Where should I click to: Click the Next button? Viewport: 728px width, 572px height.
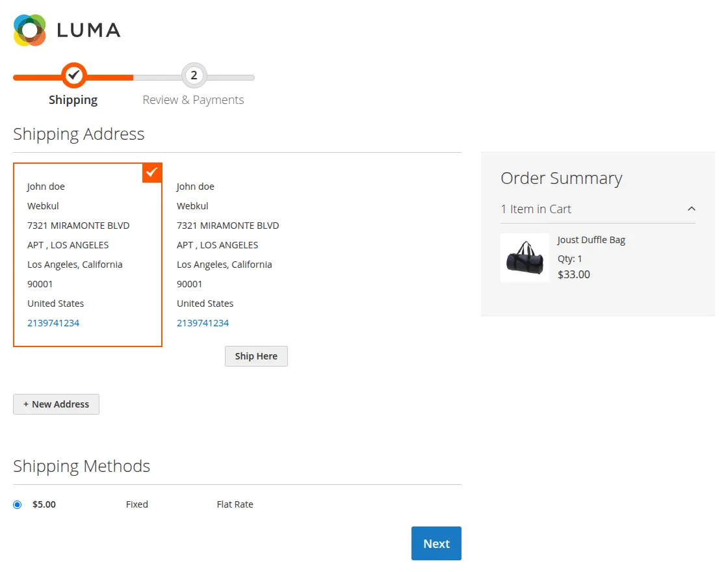tap(436, 543)
